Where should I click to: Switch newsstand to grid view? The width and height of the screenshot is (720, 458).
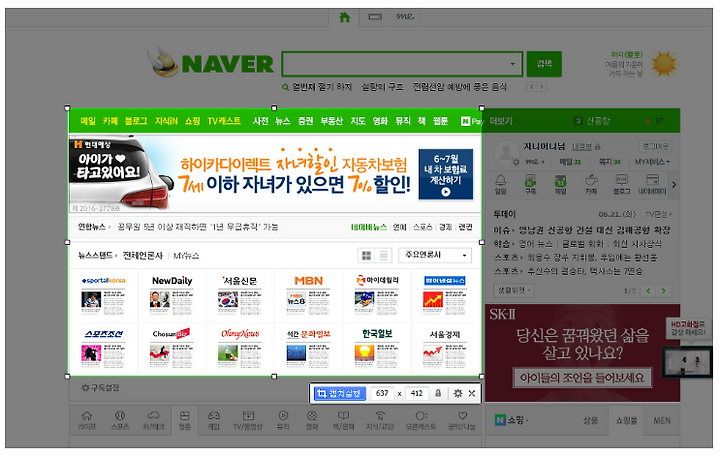click(366, 255)
